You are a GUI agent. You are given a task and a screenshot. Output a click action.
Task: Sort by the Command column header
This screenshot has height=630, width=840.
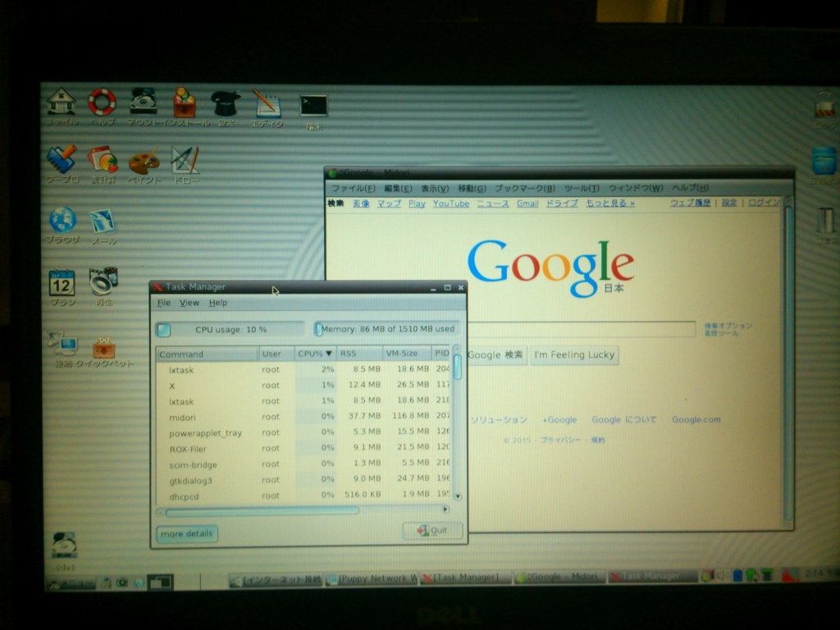coord(208,354)
